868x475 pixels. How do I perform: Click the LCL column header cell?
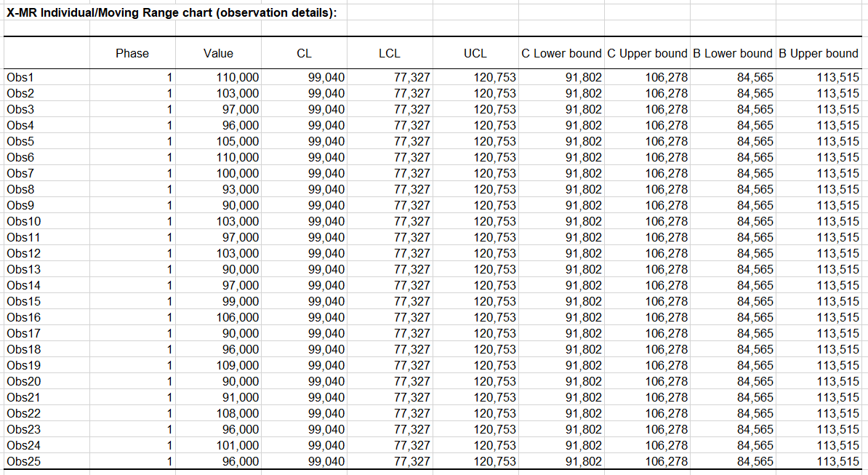click(x=390, y=53)
